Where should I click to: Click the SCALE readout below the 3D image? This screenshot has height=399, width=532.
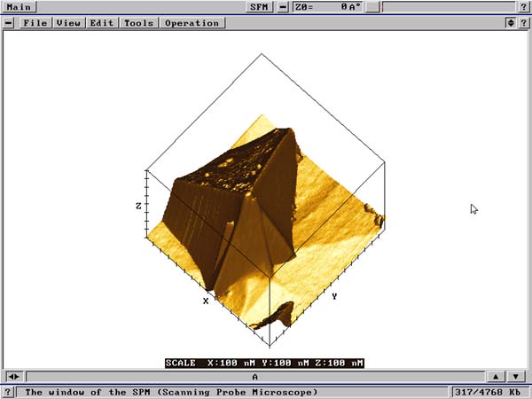click(264, 363)
